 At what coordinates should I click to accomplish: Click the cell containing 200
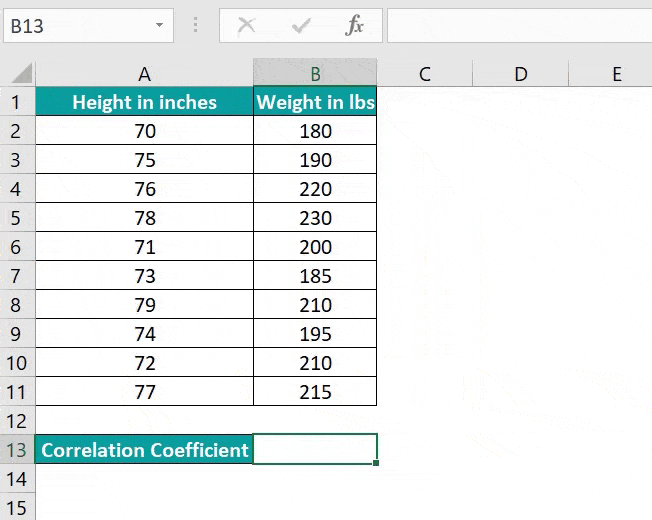tap(315, 246)
